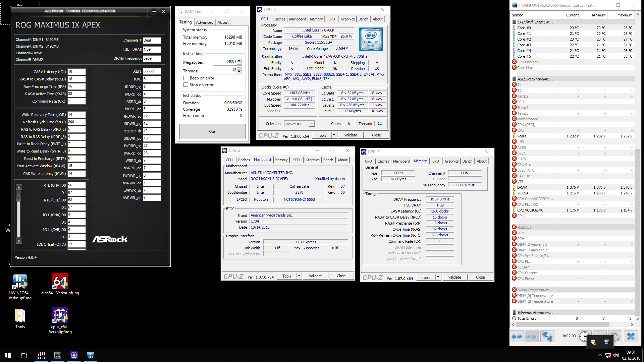This screenshot has height=362, width=644.
Task: Click the blue X close sensors button
Action: click(x=631, y=337)
